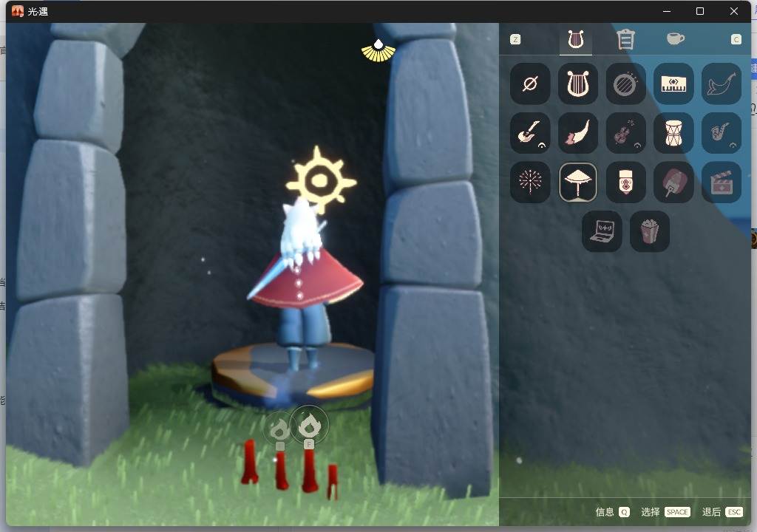Click the Z previous-tab key hint
The height and width of the screenshot is (532, 757).
(x=515, y=39)
